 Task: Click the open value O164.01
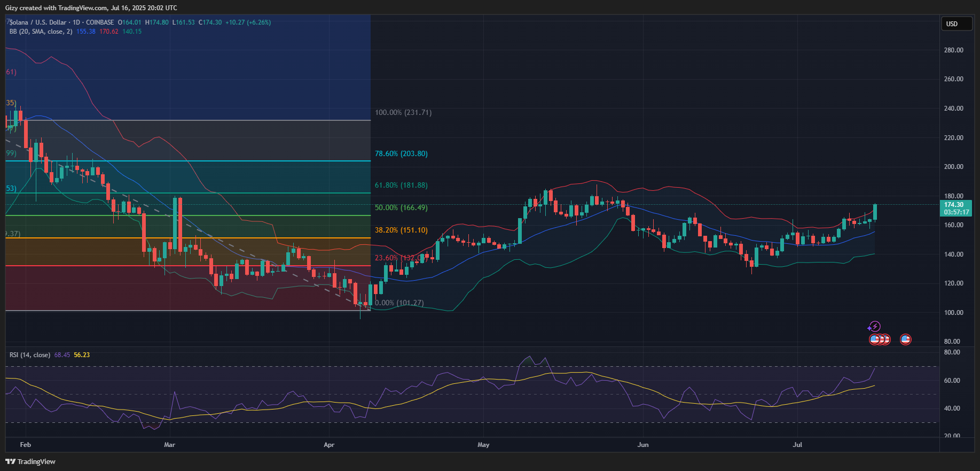130,22
